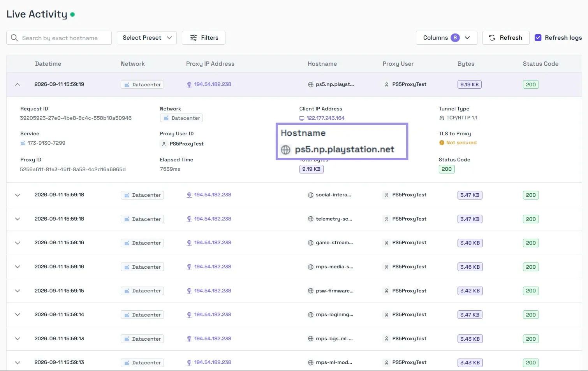
Task: Click the Proxy IP Address column header
Action: [x=210, y=64]
